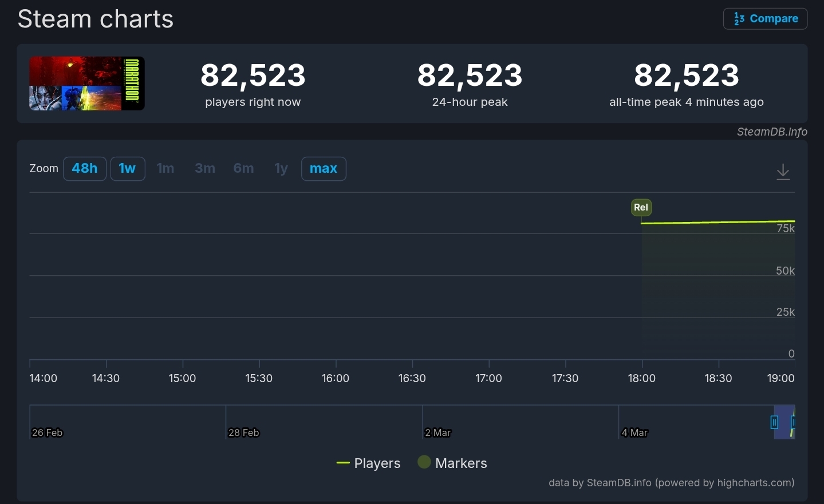824x504 pixels.
Task: Toggle the Markers series in legend
Action: point(452,463)
